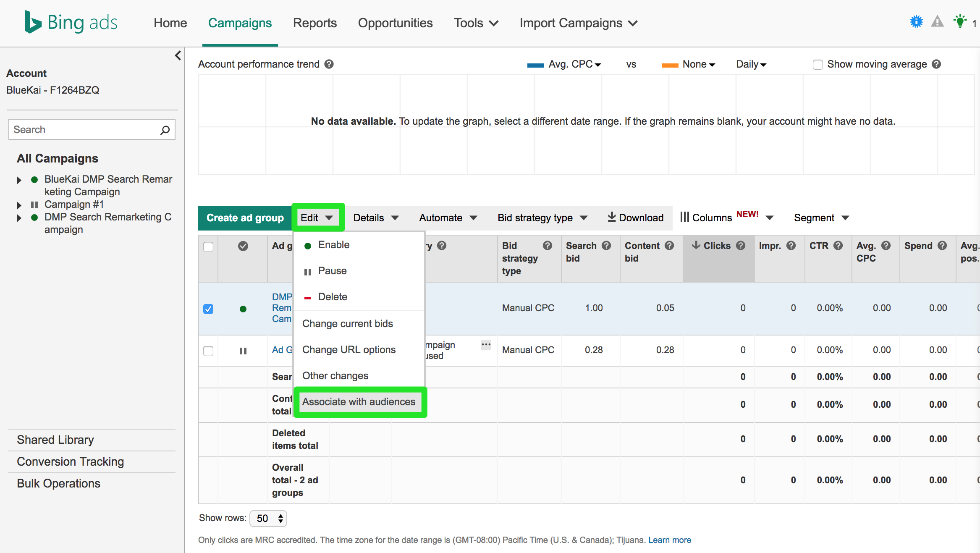Image resolution: width=980 pixels, height=553 pixels.
Task: Open help icon beside Account performance trend
Action: (x=329, y=64)
